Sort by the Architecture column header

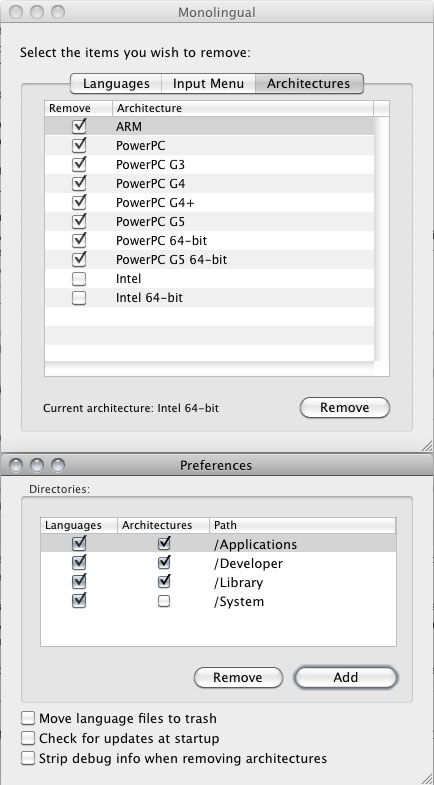[x=243, y=108]
